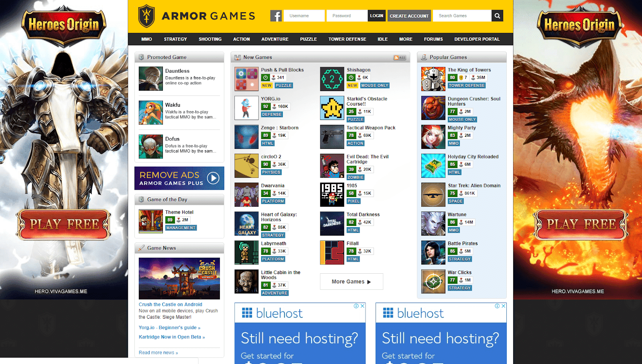
Task: Open the left bluehost ad info icon
Action: coord(356,306)
